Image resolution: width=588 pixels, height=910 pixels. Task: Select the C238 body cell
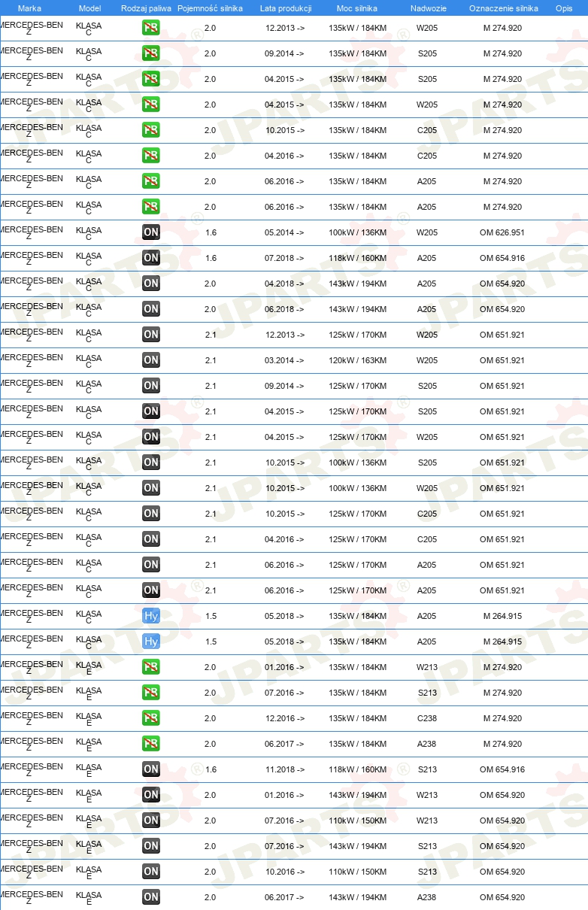click(427, 719)
